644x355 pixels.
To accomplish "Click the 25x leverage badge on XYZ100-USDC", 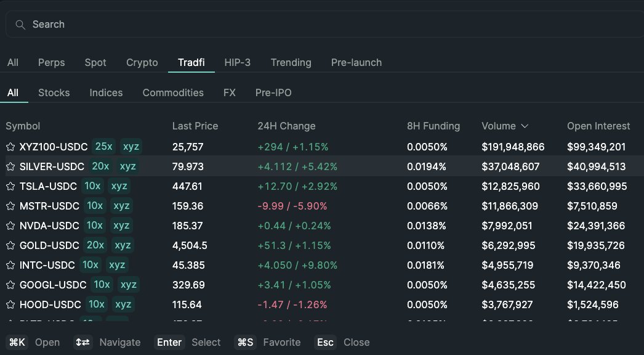I will [104, 147].
